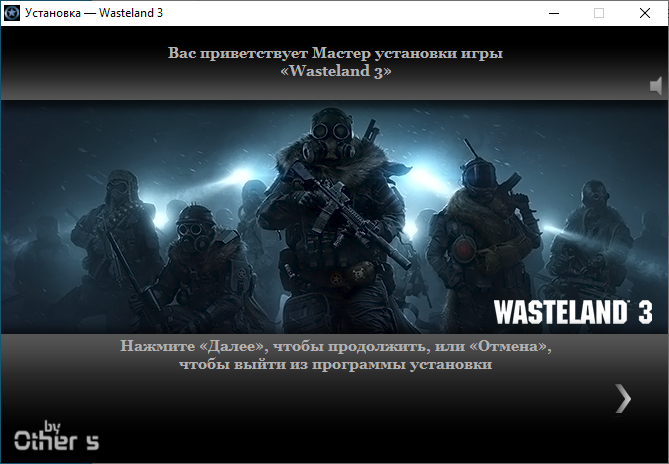Click the Wasteland 3 installer icon in the title bar

coord(12,13)
